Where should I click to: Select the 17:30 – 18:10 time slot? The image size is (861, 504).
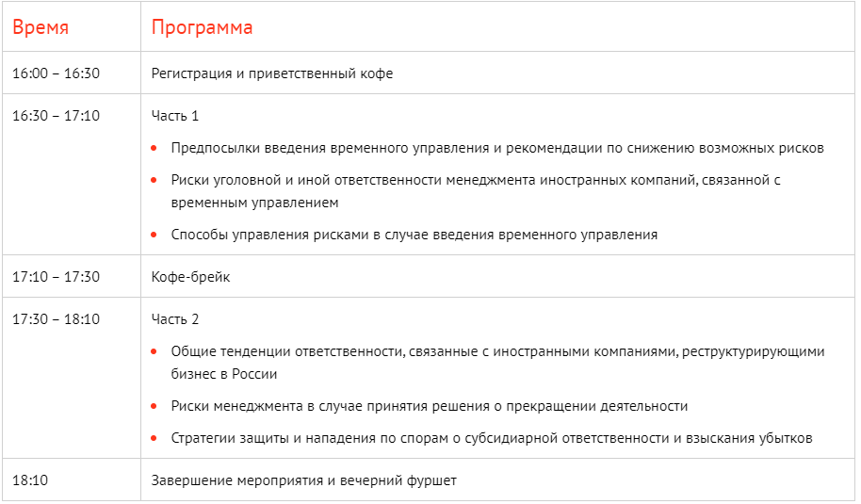tap(56, 319)
